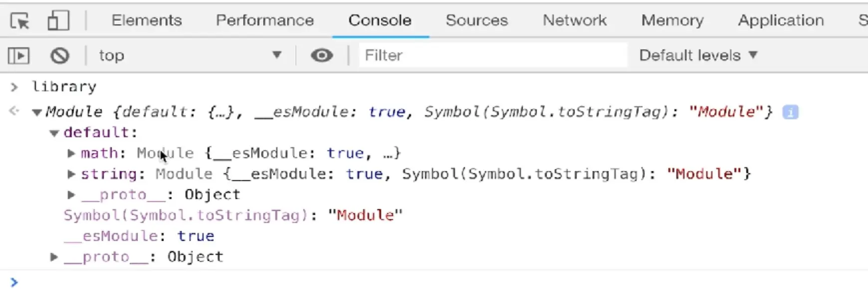Open the Performance tab
The image size is (868, 293).
(265, 20)
